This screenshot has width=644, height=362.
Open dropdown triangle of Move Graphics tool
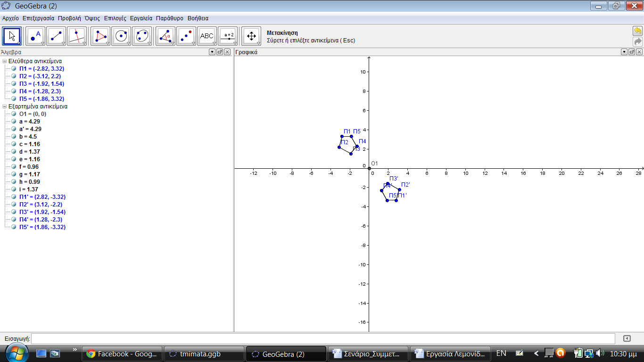click(x=258, y=43)
